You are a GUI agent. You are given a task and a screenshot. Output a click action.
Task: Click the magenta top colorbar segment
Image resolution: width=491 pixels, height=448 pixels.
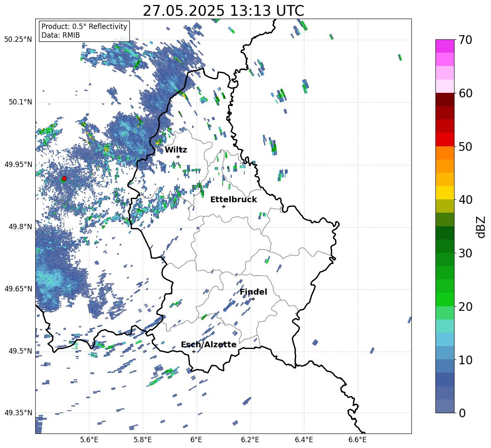click(445, 46)
